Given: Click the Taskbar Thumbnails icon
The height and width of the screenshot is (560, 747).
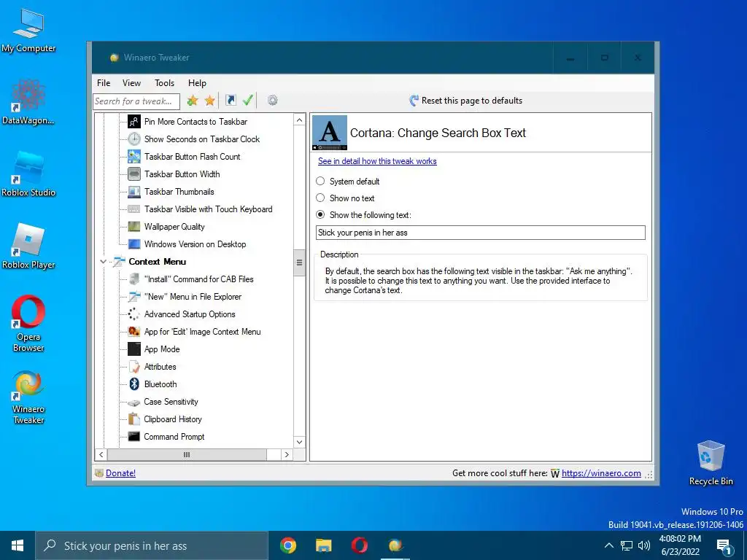Looking at the screenshot, I should [x=134, y=192].
